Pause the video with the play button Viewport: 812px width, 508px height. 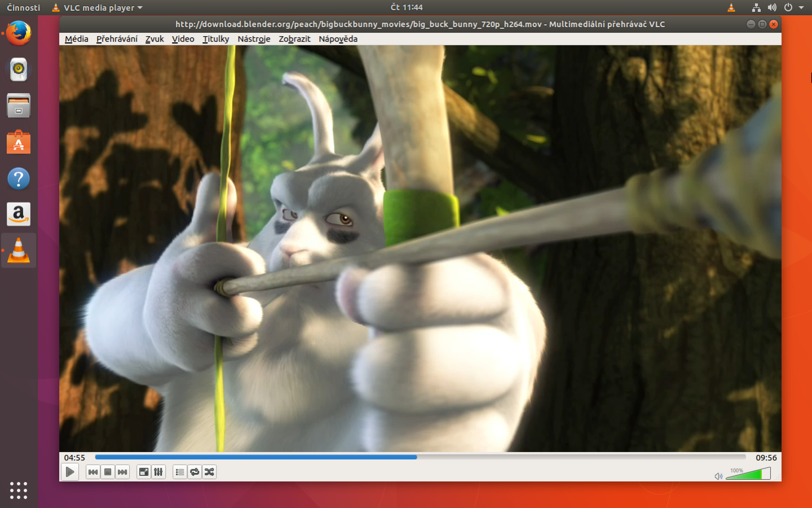pyautogui.click(x=70, y=472)
